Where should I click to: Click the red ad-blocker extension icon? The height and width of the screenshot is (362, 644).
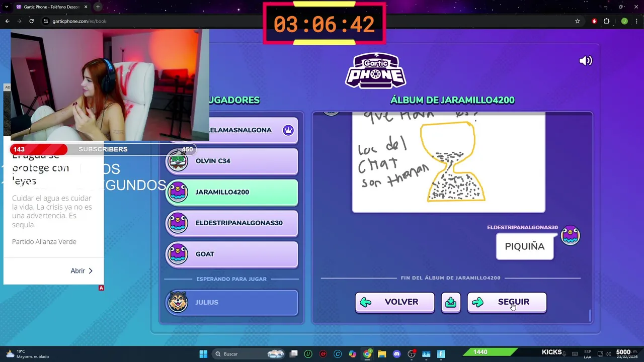(x=595, y=21)
